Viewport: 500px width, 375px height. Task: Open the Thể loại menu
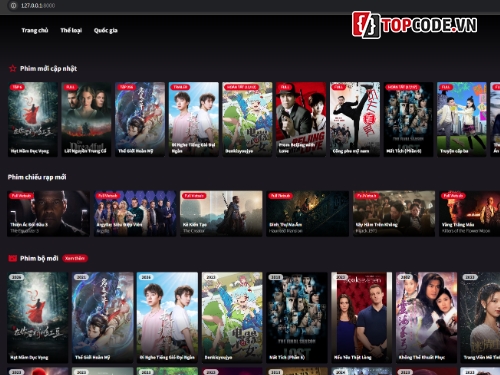[71, 30]
